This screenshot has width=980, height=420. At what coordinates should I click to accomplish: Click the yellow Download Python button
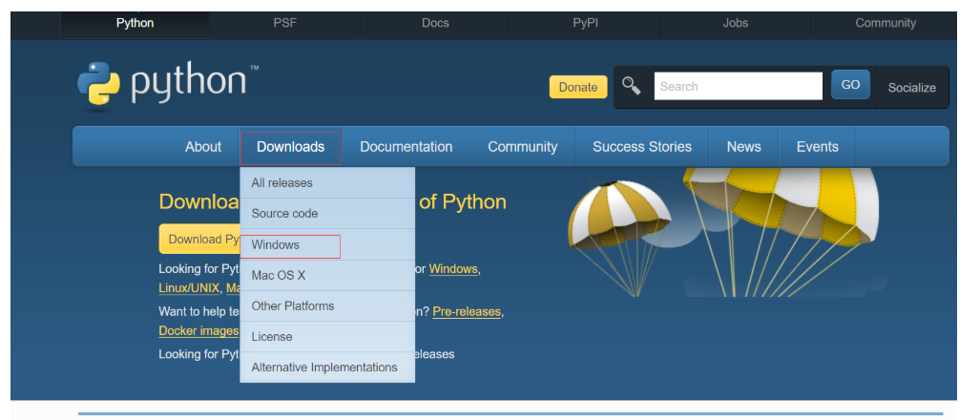199,239
